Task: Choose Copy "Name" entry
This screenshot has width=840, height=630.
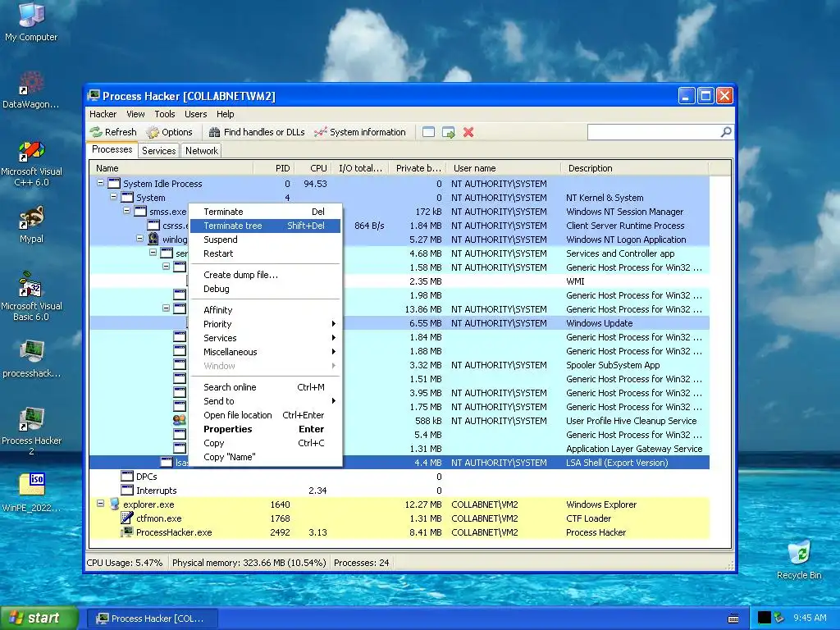Action: 265,457
